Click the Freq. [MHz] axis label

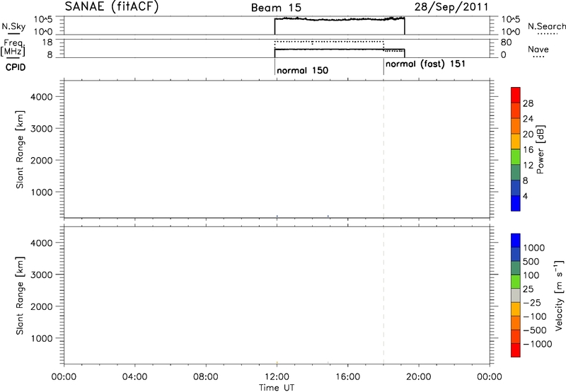13,47
